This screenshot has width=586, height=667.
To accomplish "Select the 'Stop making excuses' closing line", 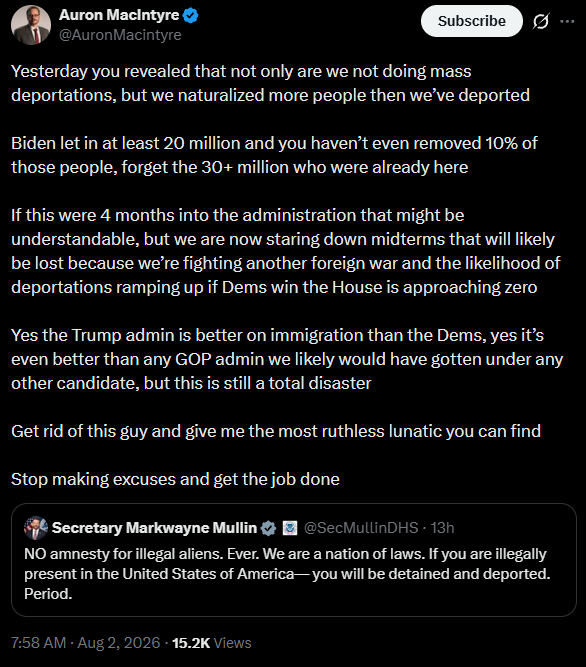I will click(175, 479).
